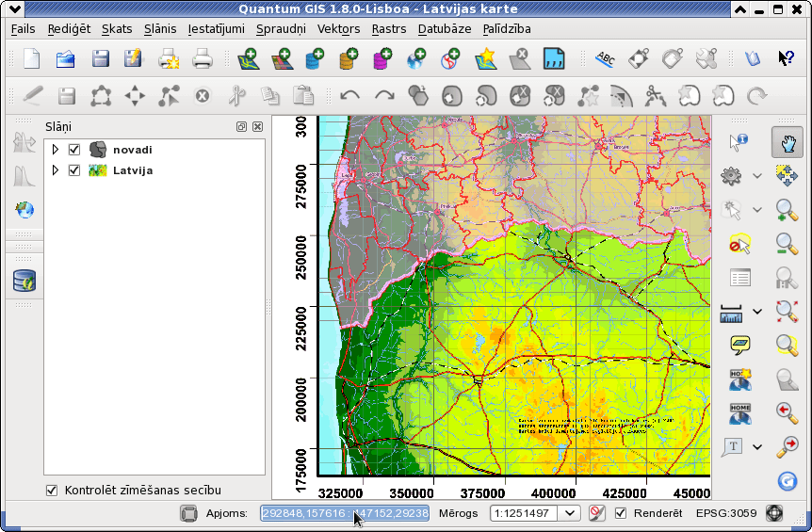Open the Slānis menu

coord(160,29)
